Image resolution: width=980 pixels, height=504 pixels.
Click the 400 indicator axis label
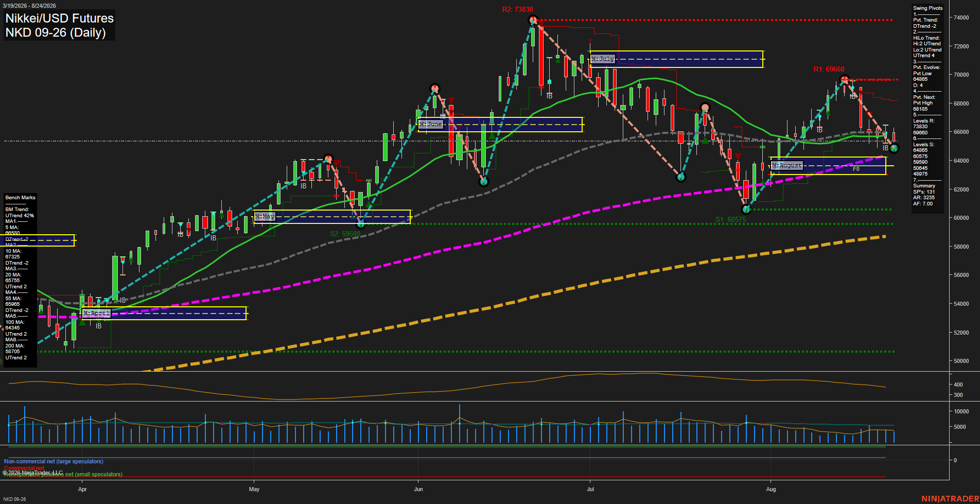click(958, 385)
